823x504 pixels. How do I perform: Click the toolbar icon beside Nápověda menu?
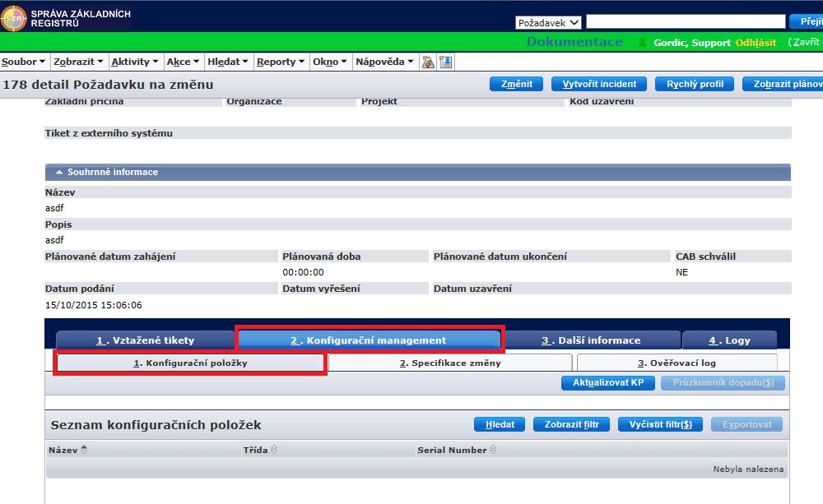(428, 62)
